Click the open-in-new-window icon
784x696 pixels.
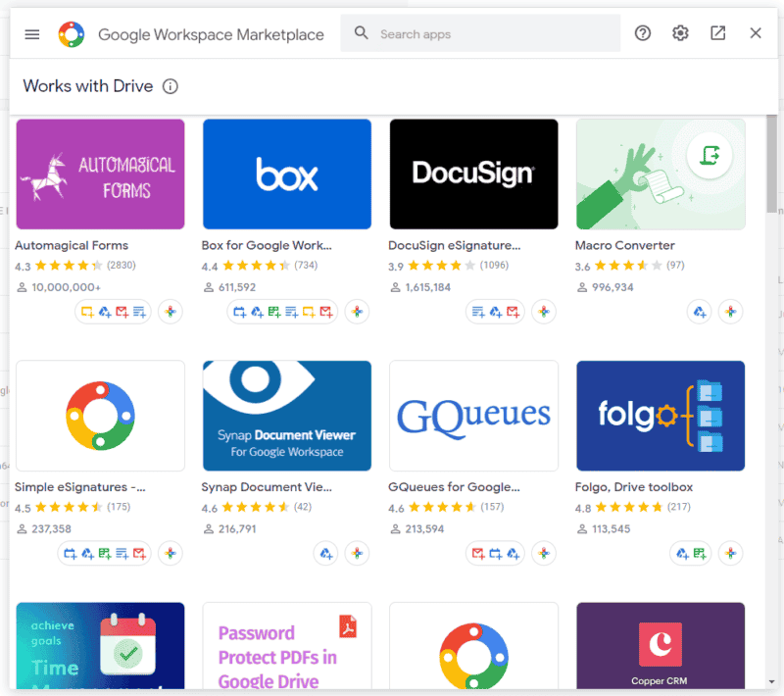717,32
